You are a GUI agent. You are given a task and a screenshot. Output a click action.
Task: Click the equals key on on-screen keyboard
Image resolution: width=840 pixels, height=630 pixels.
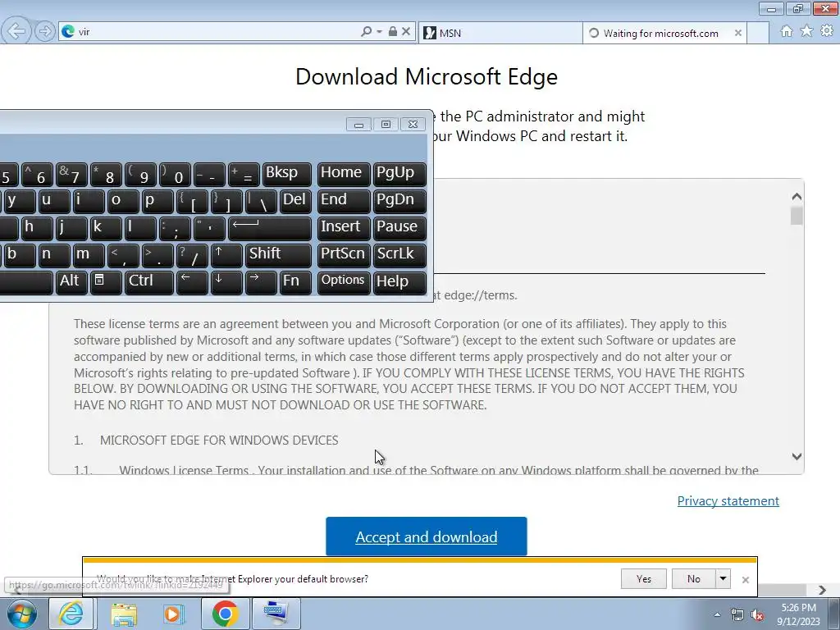[x=244, y=174]
